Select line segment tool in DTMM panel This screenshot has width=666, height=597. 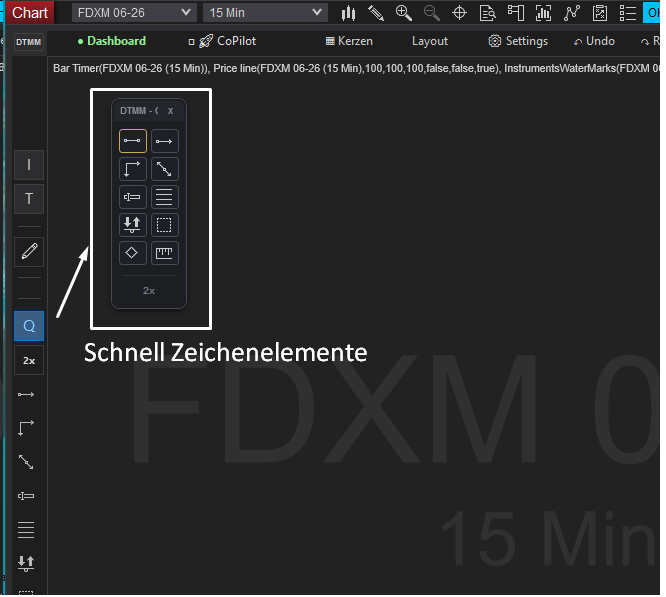tap(133, 141)
